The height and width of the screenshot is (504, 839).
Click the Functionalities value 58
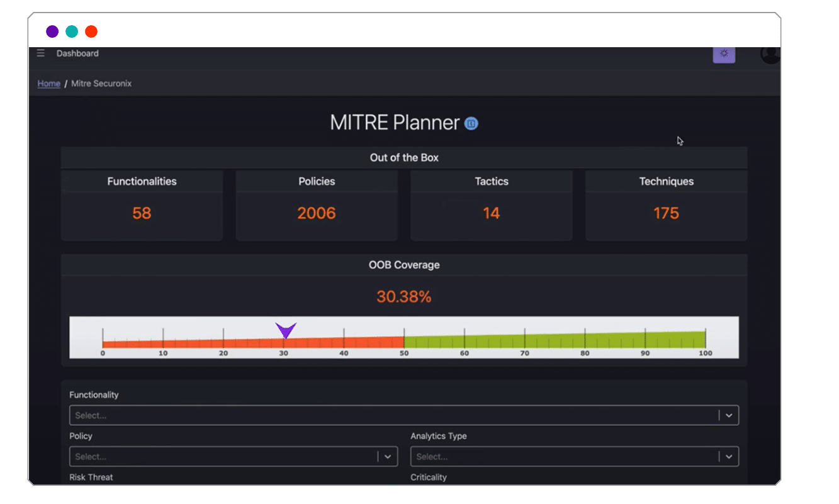[142, 213]
